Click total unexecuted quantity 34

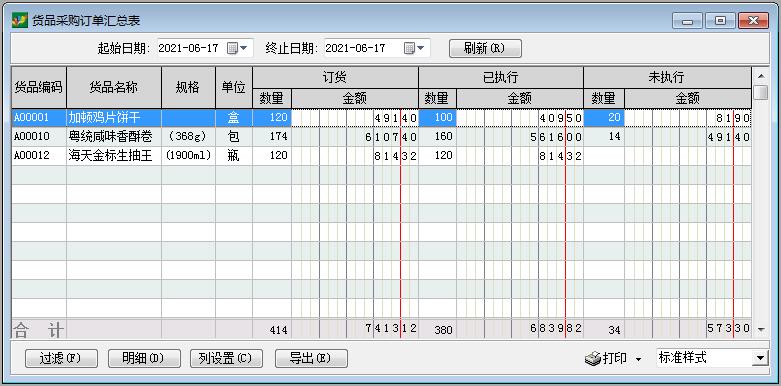click(x=604, y=330)
